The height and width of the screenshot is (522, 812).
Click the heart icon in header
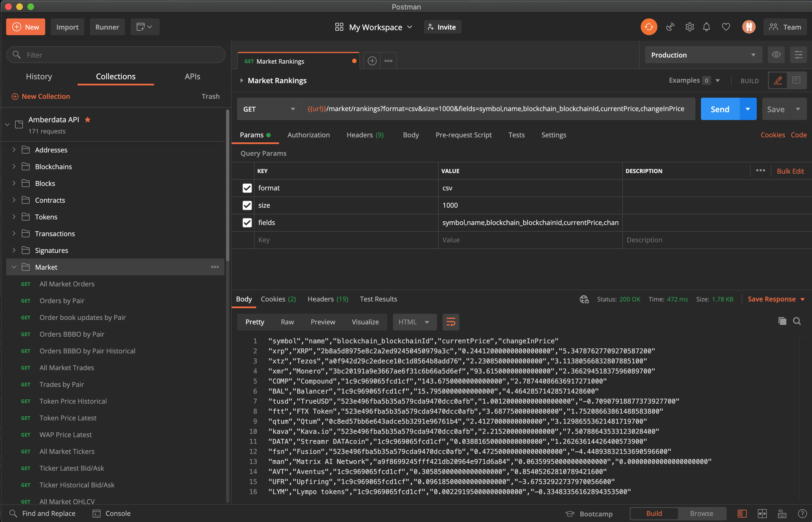pyautogui.click(x=725, y=27)
